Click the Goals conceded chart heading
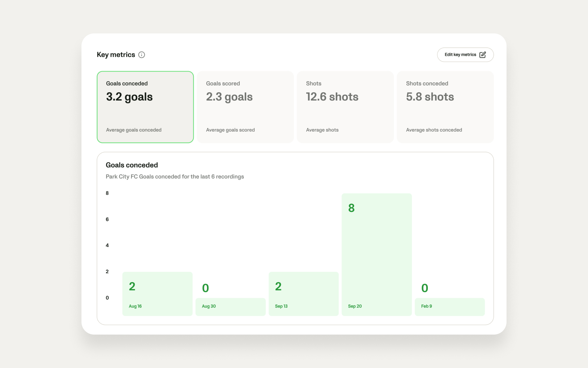This screenshot has width=588, height=368. click(132, 165)
